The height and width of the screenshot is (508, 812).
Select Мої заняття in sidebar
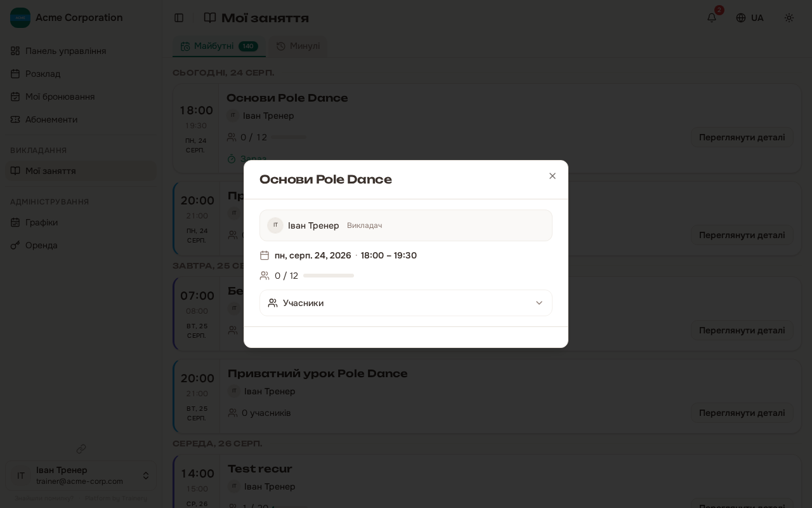click(81, 171)
